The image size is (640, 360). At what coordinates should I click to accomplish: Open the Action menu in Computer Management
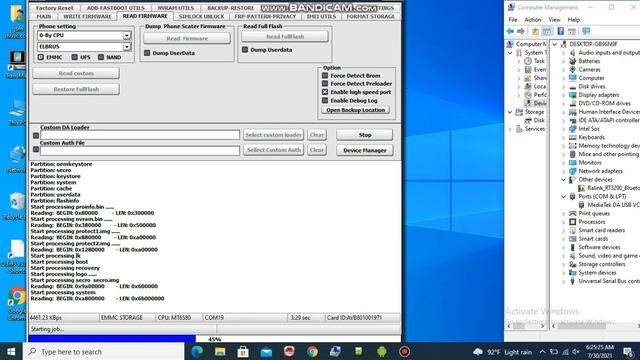532,20
